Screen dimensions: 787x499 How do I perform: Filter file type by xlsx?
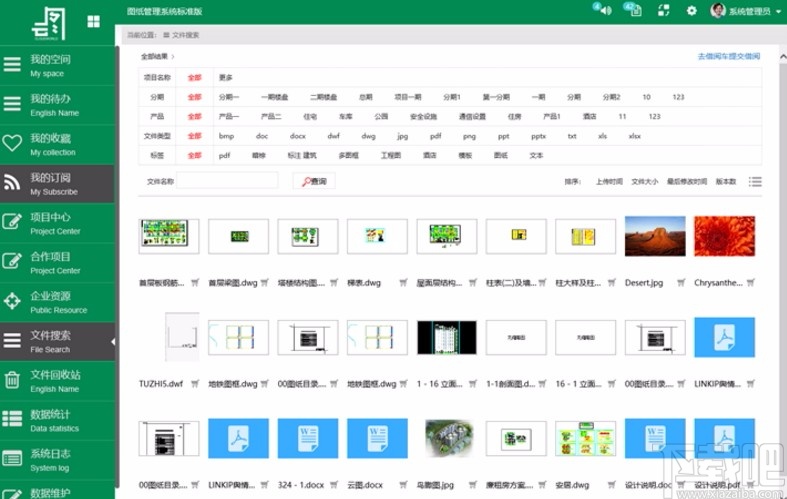pos(634,136)
